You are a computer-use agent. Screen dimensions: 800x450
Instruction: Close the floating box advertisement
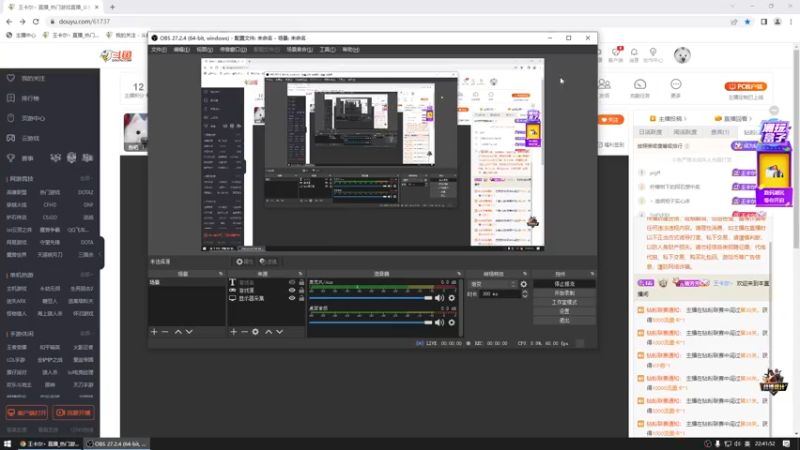pos(774,110)
